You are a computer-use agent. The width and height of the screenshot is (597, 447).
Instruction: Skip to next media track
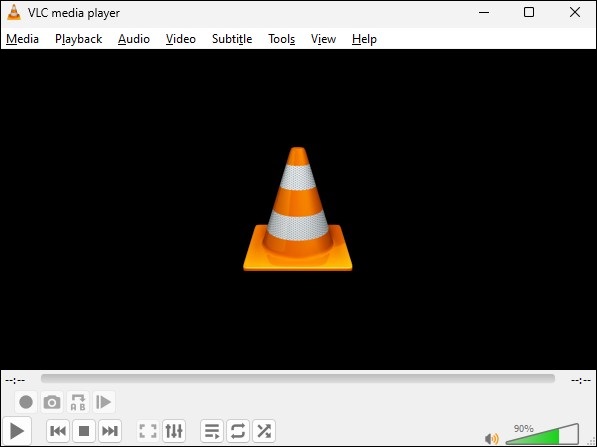tap(110, 431)
